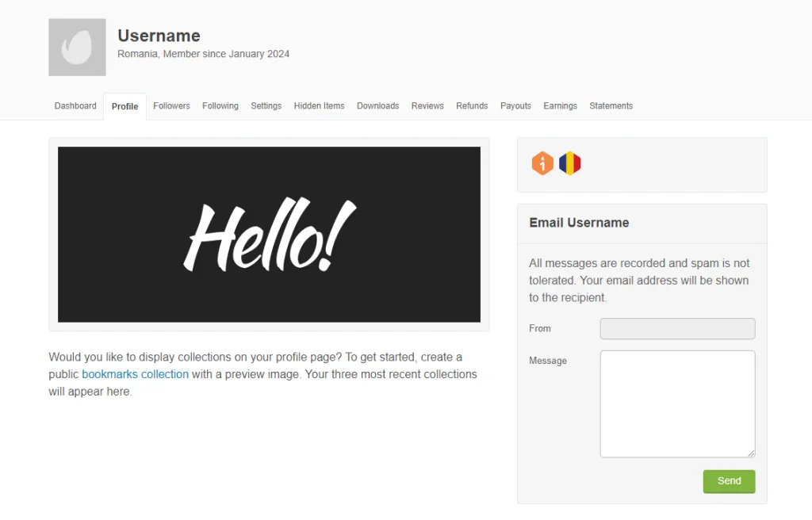The width and height of the screenshot is (812, 520).
Task: Click the Romania flag hexagon badge
Action: coord(569,164)
